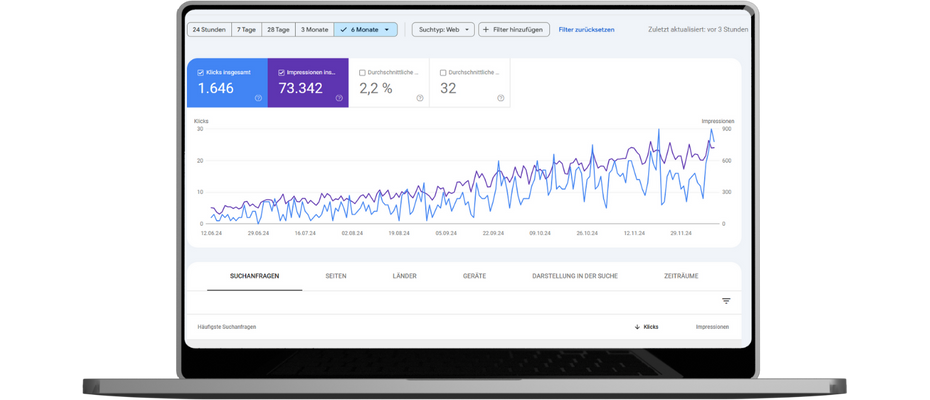
Task: Open help icon on the 32 card
Action: click(x=501, y=99)
